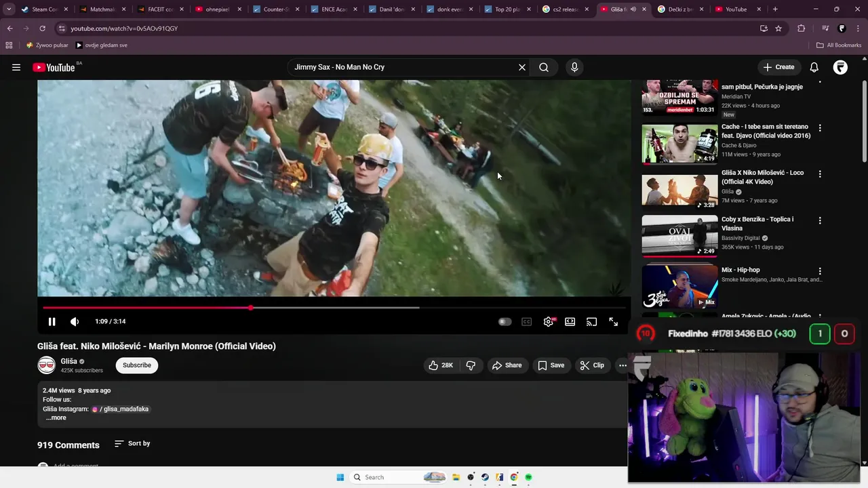
Task: Mute the video volume
Action: (x=75, y=321)
